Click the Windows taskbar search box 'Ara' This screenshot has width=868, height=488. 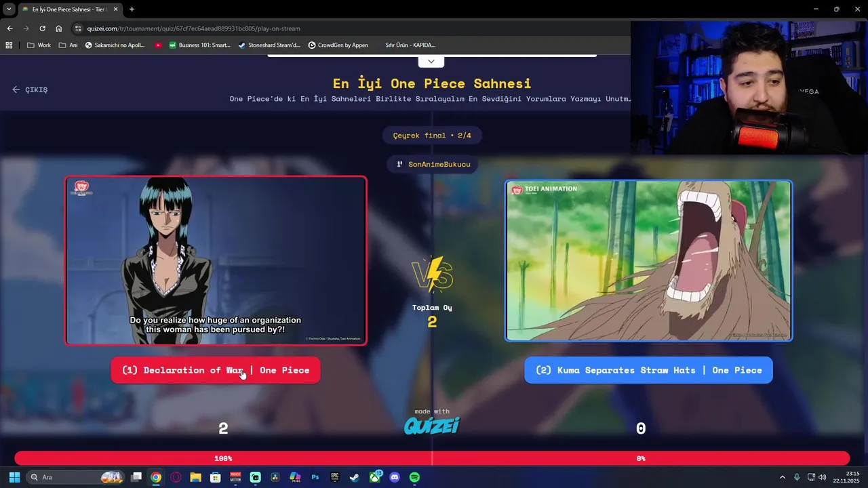coord(76,477)
